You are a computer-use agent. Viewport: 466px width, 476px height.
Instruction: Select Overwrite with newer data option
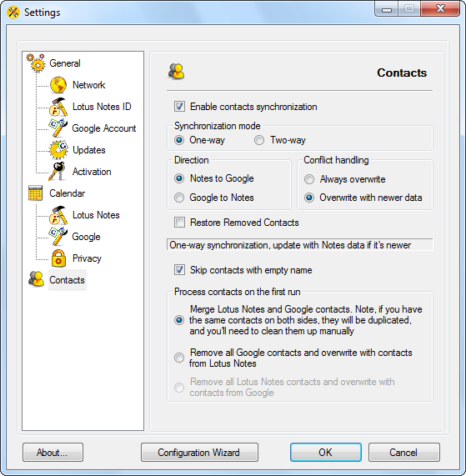pyautogui.click(x=309, y=198)
